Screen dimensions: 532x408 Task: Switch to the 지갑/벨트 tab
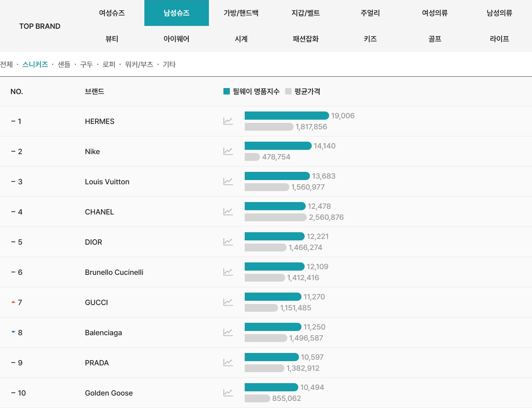click(306, 13)
